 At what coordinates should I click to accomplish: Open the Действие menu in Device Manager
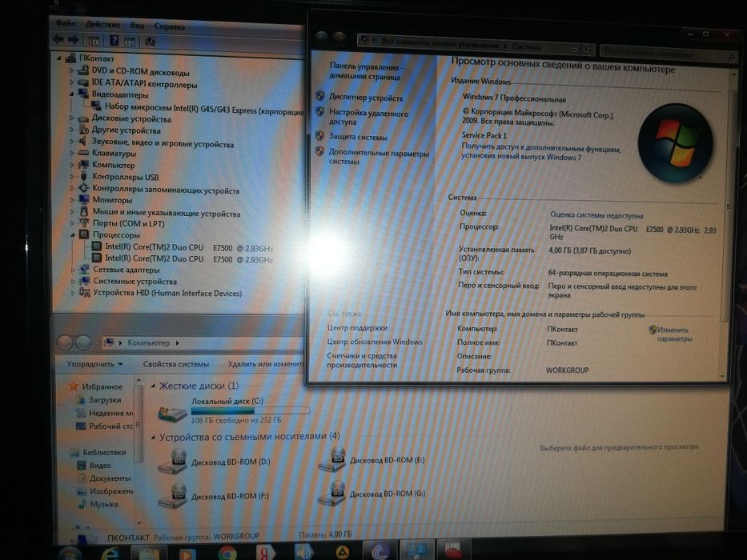(103, 24)
